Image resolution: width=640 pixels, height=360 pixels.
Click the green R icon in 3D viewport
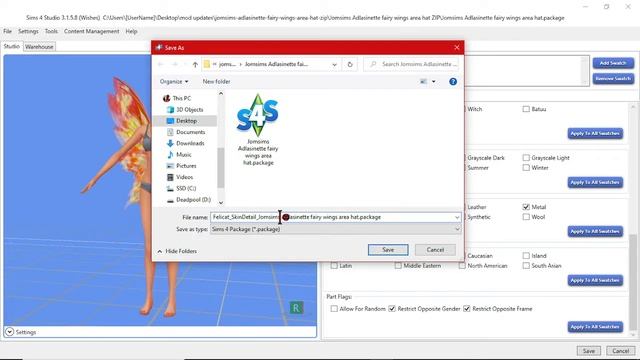(x=296, y=308)
